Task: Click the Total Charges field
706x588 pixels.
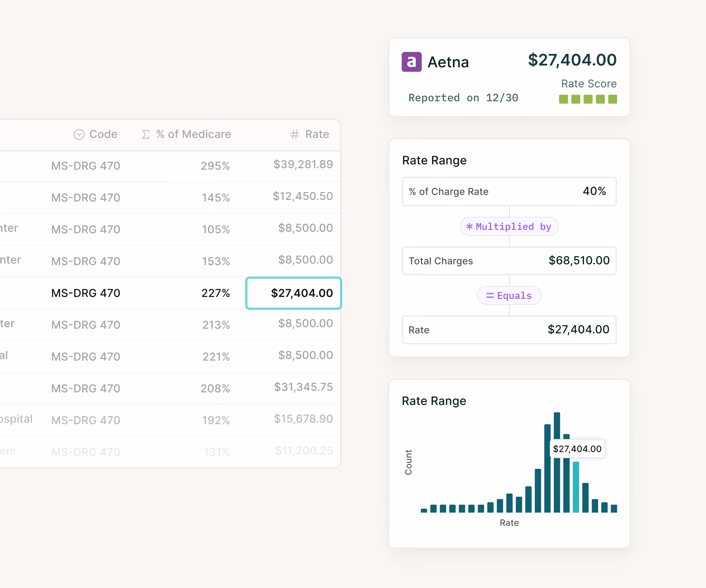Action: click(509, 261)
